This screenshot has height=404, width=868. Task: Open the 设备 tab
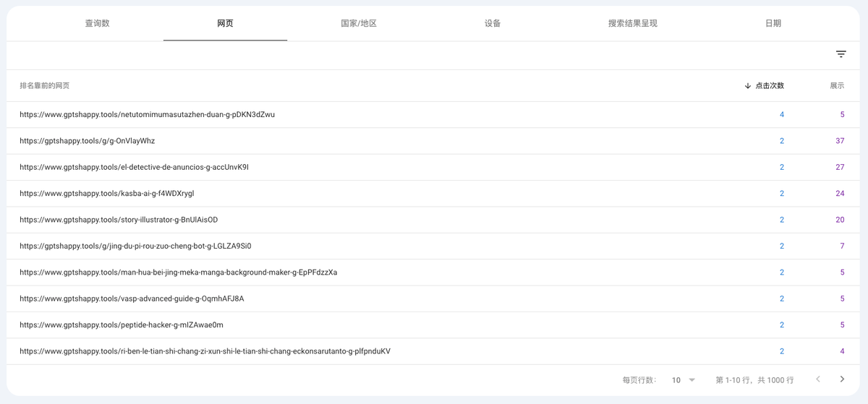(493, 23)
